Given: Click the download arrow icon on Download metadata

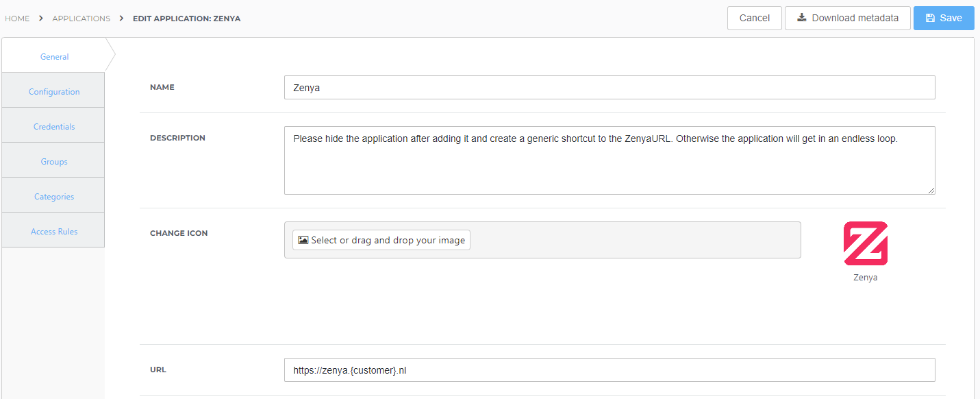Looking at the screenshot, I should (802, 18).
